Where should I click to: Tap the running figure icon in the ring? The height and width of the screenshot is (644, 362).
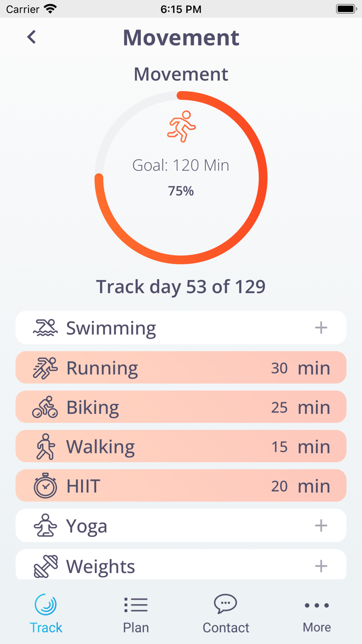point(182,126)
